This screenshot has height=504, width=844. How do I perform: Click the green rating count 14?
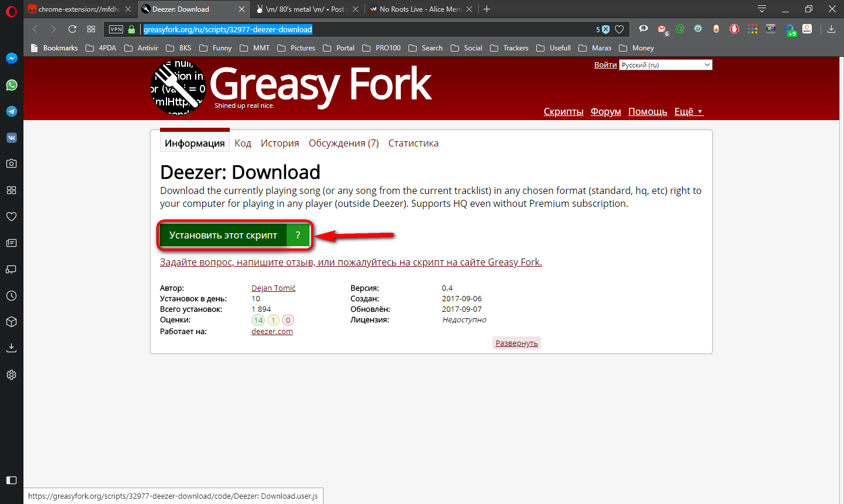[x=258, y=320]
